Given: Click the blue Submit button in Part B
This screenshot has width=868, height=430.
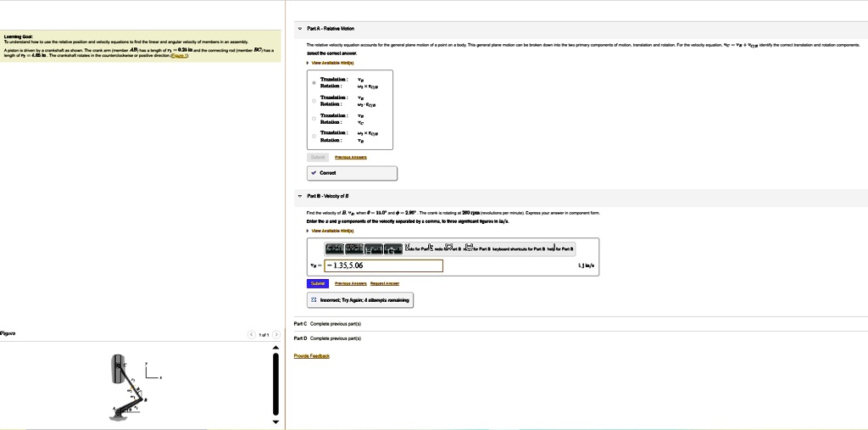Looking at the screenshot, I should [x=318, y=283].
